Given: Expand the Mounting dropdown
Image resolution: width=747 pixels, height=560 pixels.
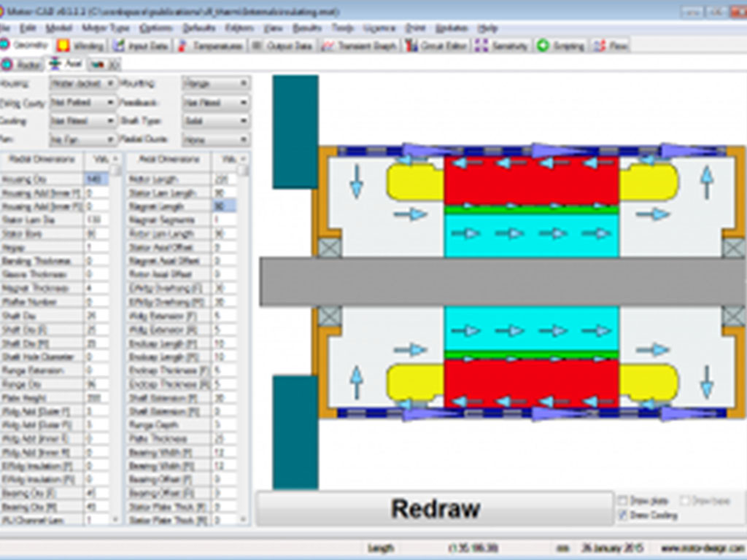Looking at the screenshot, I should [216, 83].
